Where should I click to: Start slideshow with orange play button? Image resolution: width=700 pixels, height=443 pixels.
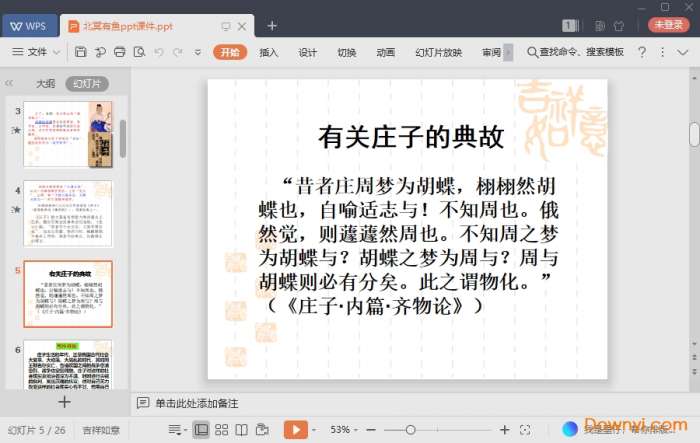(296, 430)
